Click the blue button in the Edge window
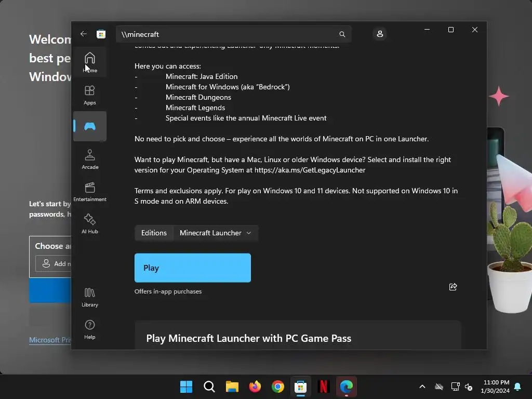 pyautogui.click(x=50, y=290)
